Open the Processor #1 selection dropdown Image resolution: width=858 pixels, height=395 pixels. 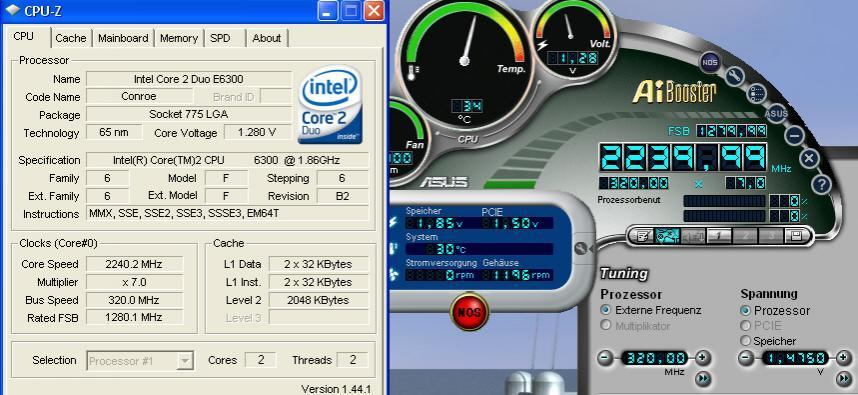click(x=140, y=361)
